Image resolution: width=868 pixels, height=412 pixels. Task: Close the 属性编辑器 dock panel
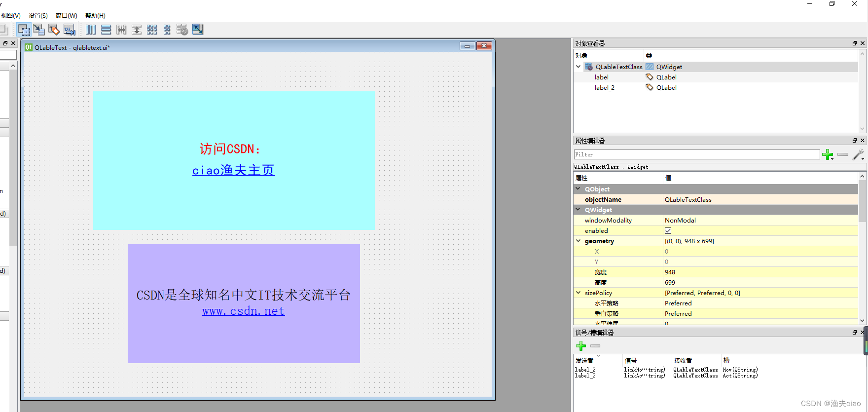click(x=863, y=141)
